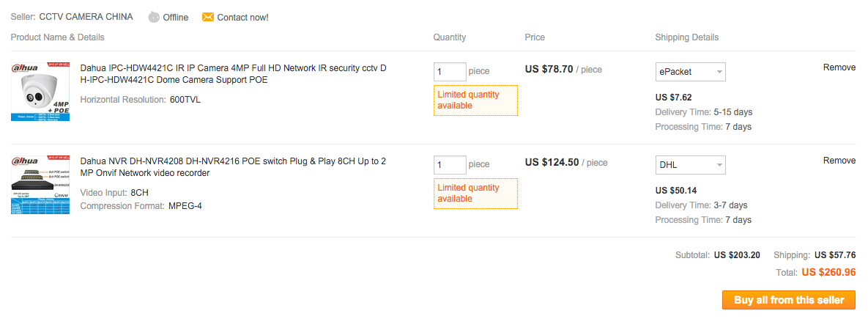Viewport: 868px width, 330px height.
Task: Open Dahua NVR DH-NVR4208 product title link
Action: (x=233, y=167)
